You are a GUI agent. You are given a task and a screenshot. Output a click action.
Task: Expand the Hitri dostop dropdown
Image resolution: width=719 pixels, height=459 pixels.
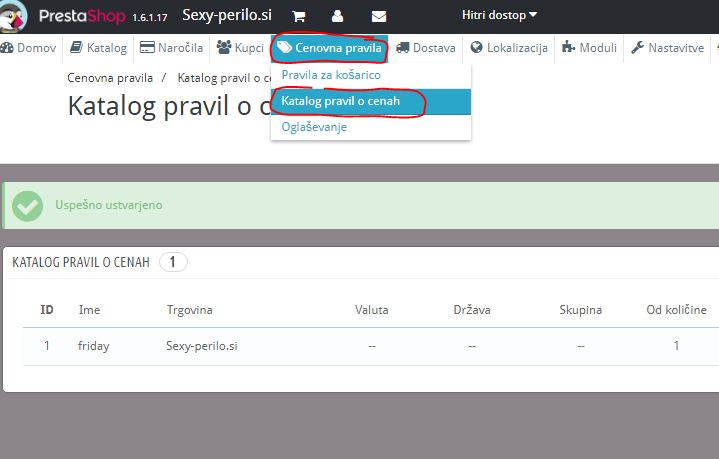pyautogui.click(x=499, y=15)
